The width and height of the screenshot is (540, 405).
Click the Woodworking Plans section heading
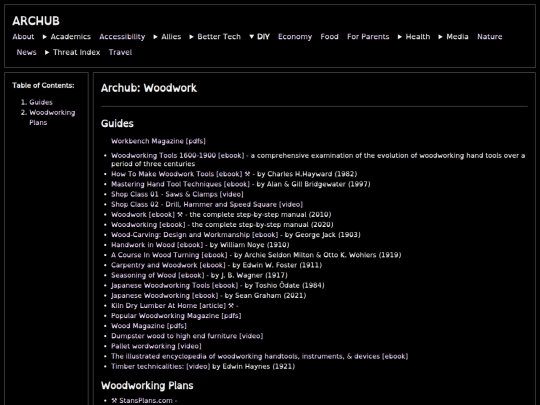[x=147, y=385]
